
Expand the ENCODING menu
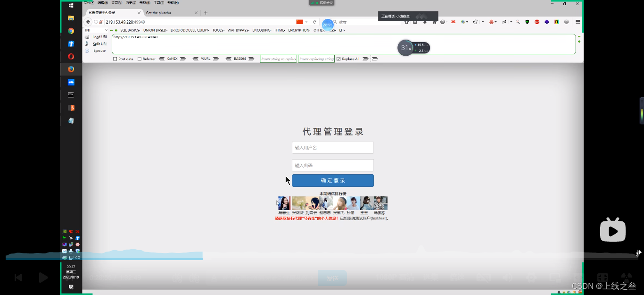pos(262,30)
